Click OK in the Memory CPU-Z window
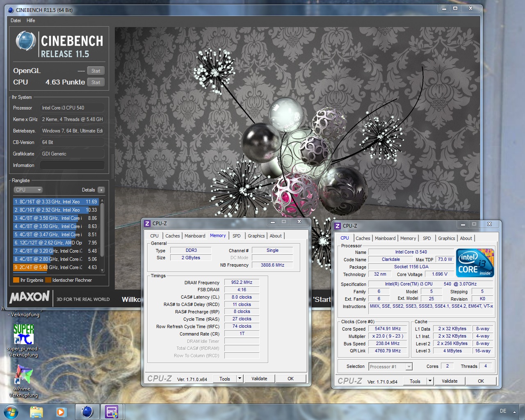The height and width of the screenshot is (420, 525). pyautogui.click(x=291, y=379)
